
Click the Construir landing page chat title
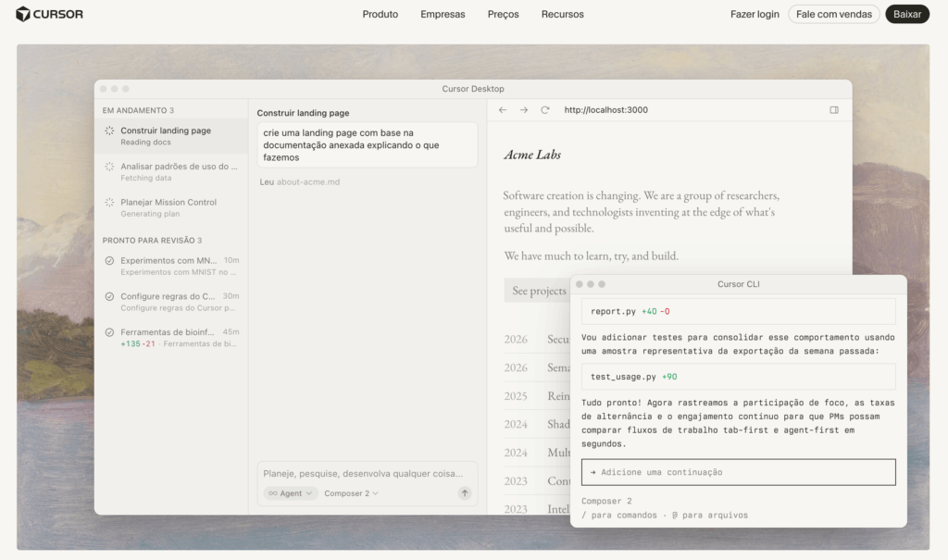coord(303,113)
